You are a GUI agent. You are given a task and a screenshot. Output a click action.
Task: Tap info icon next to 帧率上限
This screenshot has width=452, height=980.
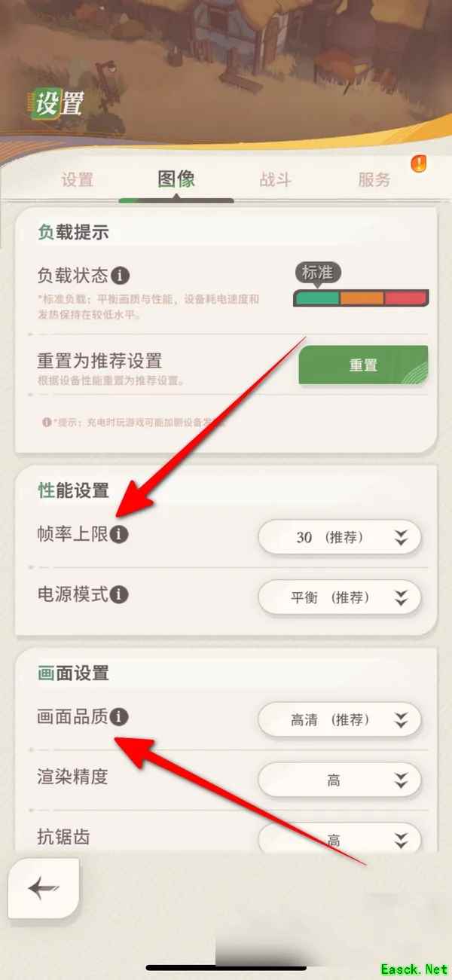(120, 535)
